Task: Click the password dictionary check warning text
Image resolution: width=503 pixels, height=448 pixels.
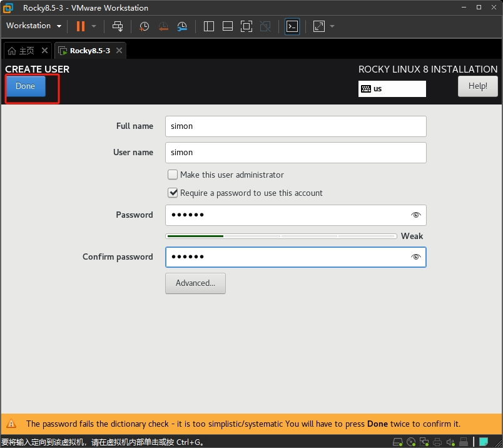Action: (243, 424)
